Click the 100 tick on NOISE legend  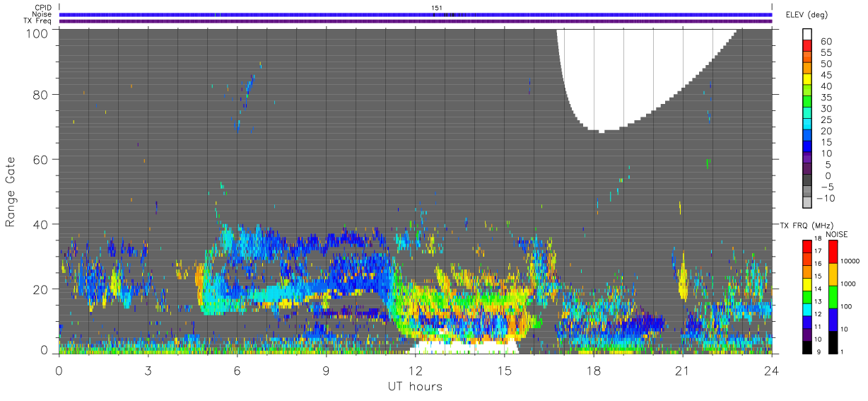click(x=848, y=306)
